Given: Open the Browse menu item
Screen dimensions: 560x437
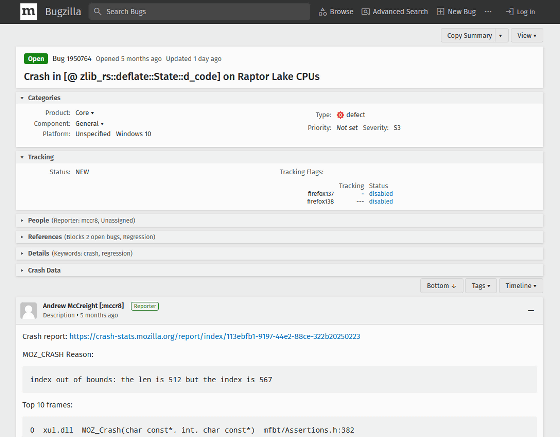Looking at the screenshot, I should [x=336, y=12].
